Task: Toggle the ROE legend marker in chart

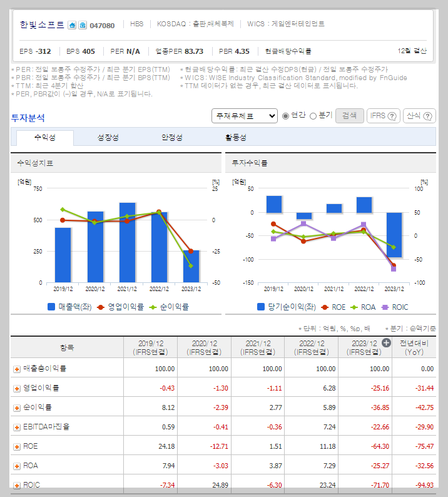Action: point(325,307)
